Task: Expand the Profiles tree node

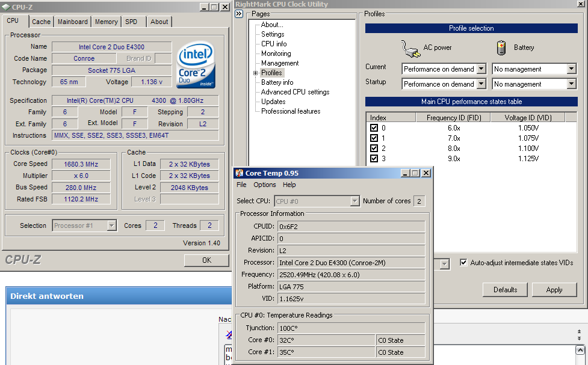Action: 255,73
